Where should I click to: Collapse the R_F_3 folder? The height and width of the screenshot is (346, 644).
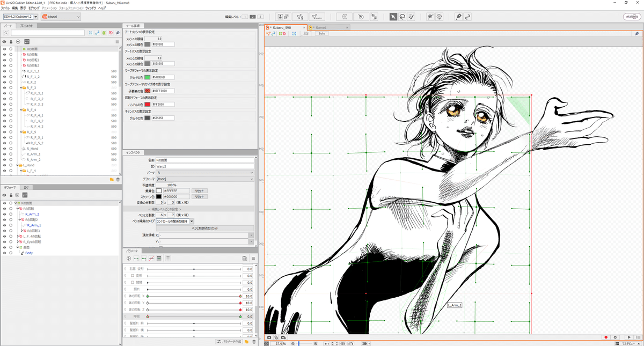(x=21, y=87)
